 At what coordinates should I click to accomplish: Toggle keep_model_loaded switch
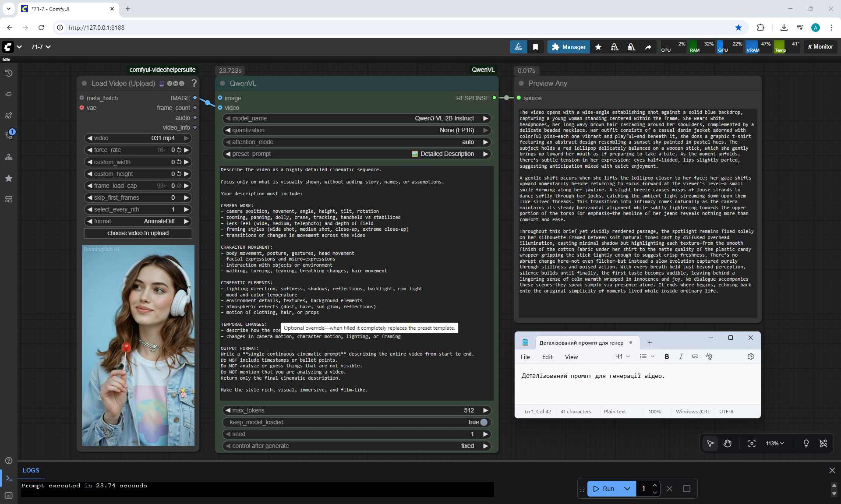point(484,422)
